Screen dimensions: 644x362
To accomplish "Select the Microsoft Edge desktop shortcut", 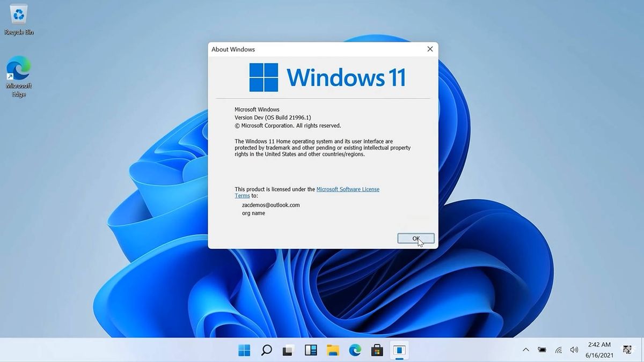I will tap(19, 78).
